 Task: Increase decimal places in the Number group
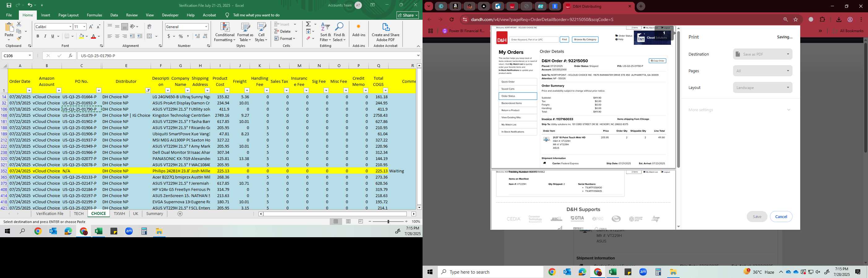coord(197,36)
